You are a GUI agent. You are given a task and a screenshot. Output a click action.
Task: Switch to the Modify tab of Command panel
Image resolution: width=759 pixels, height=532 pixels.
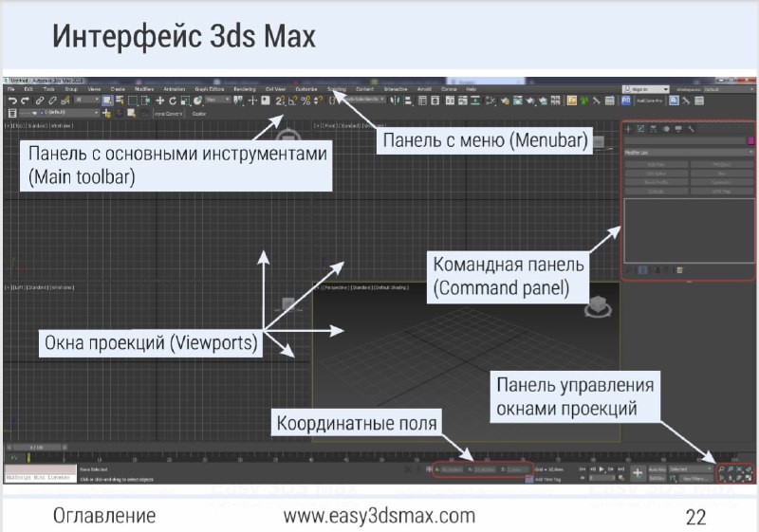click(x=641, y=129)
